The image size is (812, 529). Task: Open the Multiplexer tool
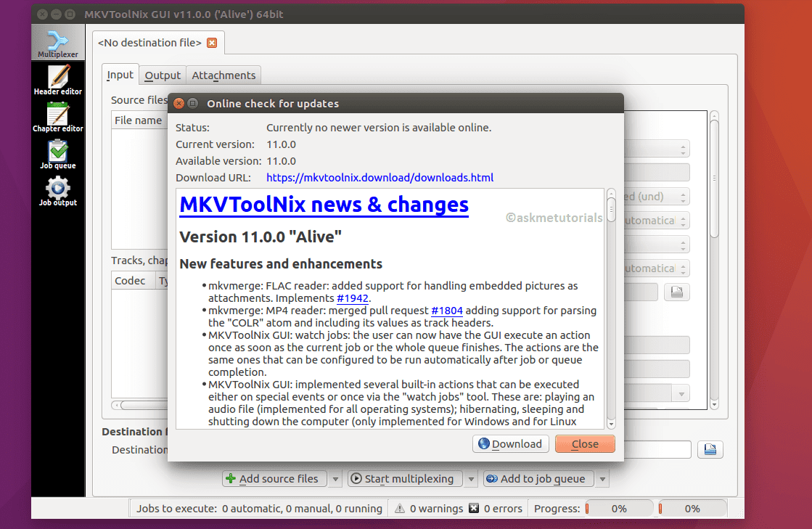(x=58, y=44)
